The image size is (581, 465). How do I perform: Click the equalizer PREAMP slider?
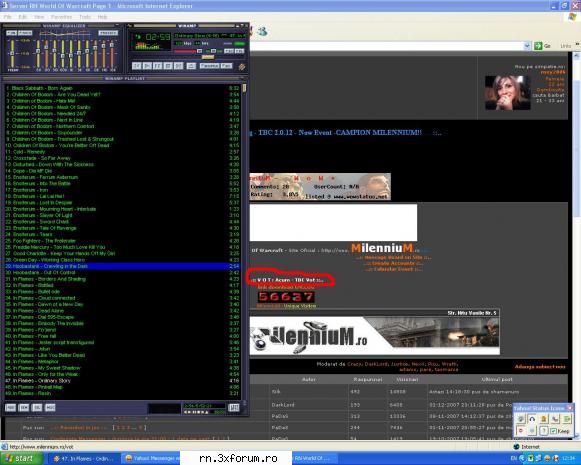(x=12, y=53)
